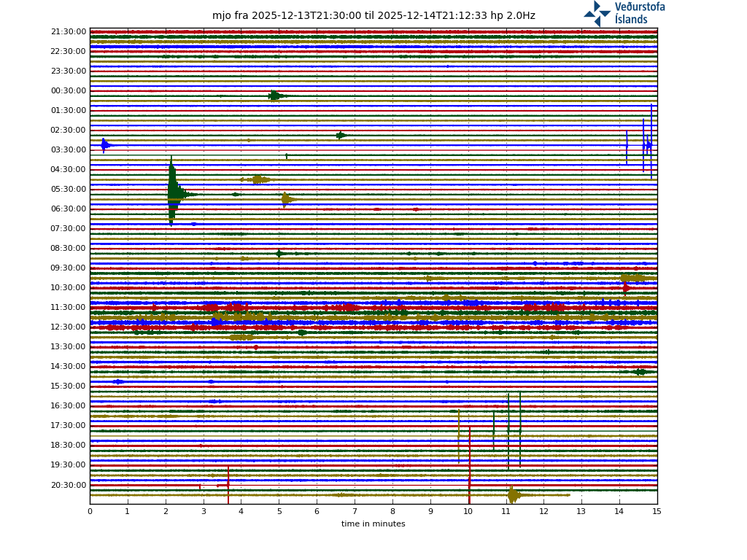Click the 15 tick on the time axis
Screen dimensions: 747x560
coord(657,512)
